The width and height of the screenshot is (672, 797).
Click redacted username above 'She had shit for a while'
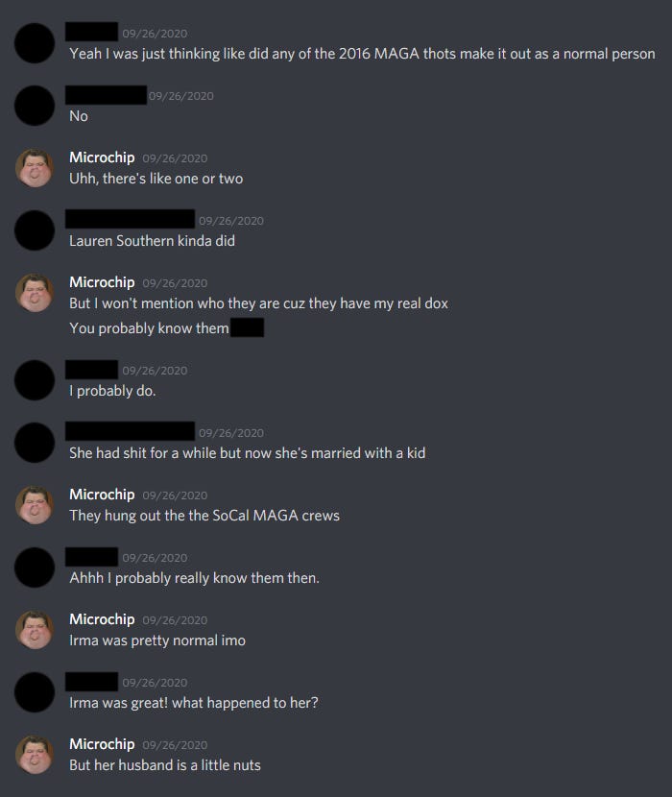[131, 431]
